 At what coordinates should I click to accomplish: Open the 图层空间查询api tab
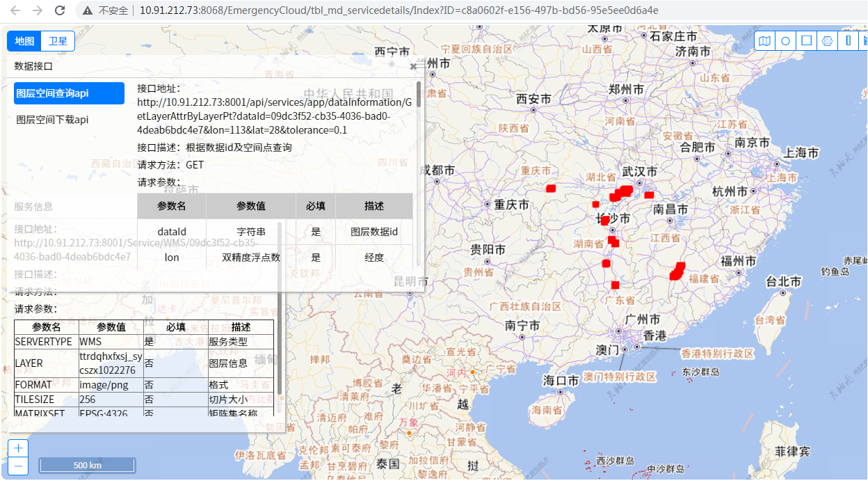pos(69,93)
